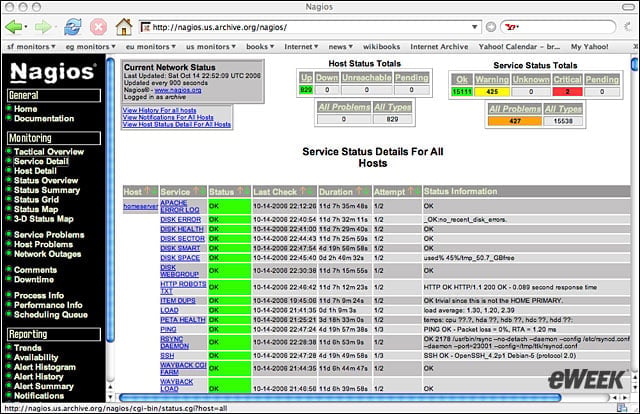This screenshot has height=414, width=640.
Task: Open Status Grid in the sidebar
Action: [36, 199]
